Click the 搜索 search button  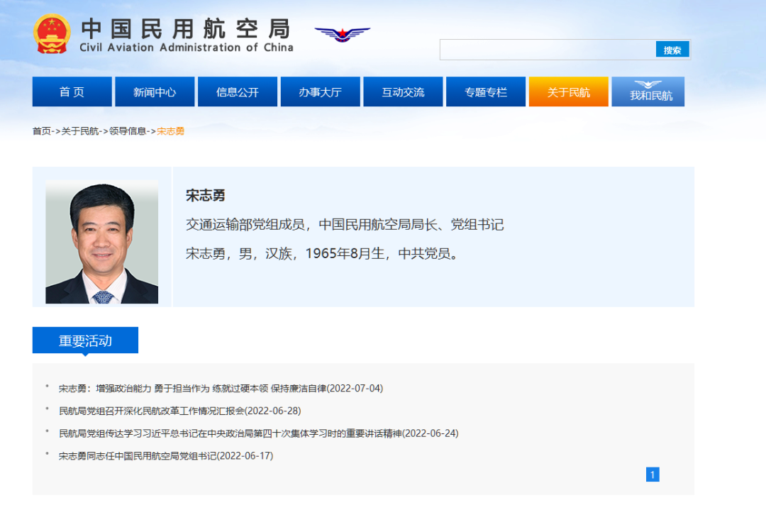pos(672,50)
